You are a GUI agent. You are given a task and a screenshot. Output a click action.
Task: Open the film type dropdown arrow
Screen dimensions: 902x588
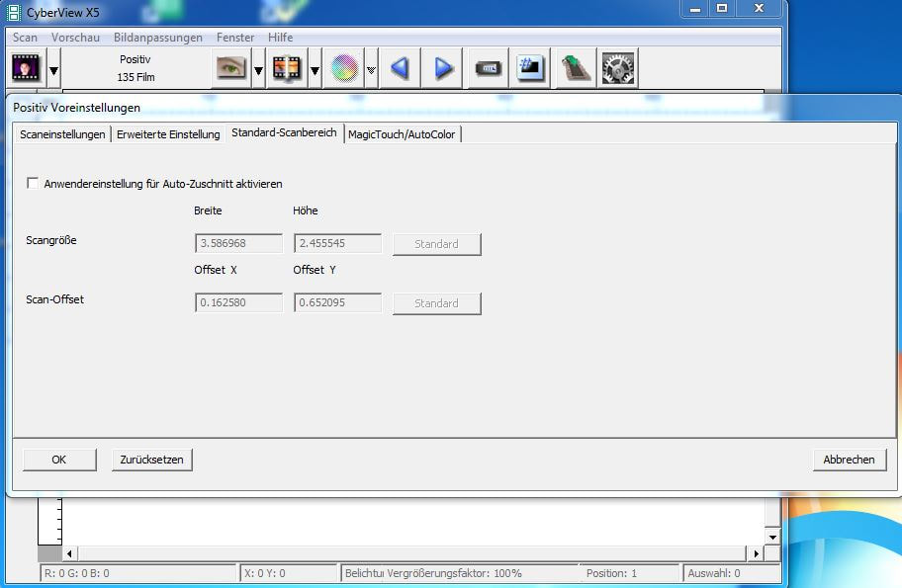[x=53, y=70]
